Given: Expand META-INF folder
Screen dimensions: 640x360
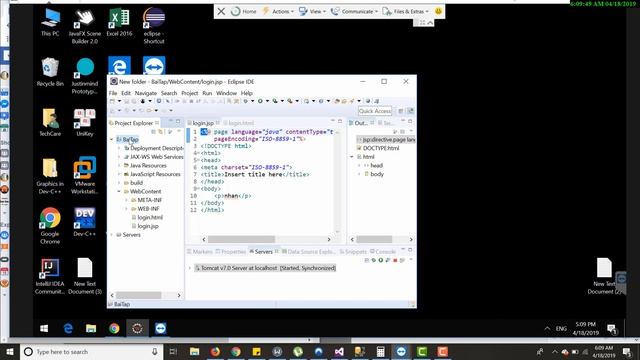Looking at the screenshot, I should point(127,200).
